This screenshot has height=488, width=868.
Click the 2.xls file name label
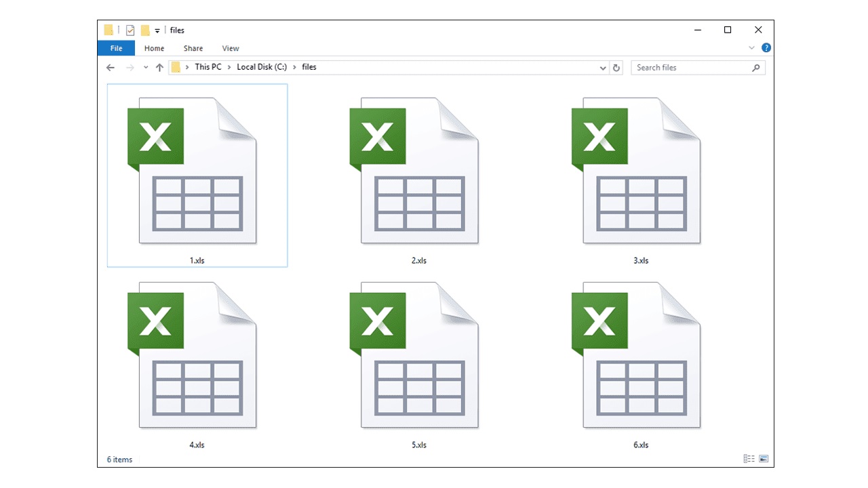(419, 260)
